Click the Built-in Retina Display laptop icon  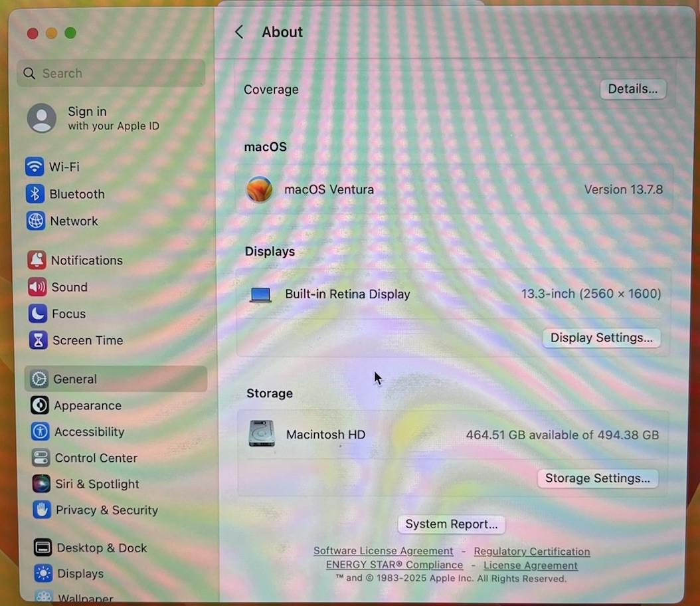pos(260,295)
